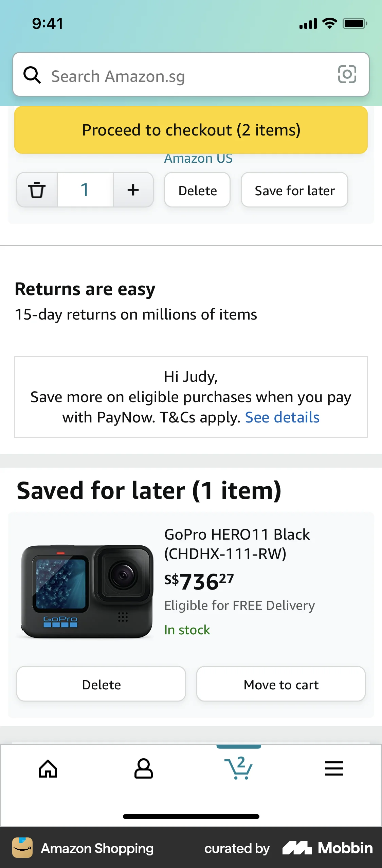Click the magnifier icon in search bar

(32, 75)
